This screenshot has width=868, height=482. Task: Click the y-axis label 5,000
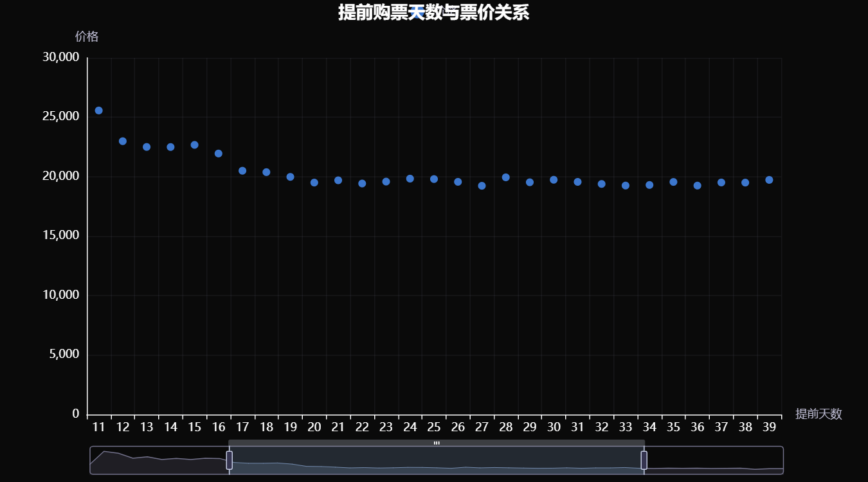pos(64,355)
